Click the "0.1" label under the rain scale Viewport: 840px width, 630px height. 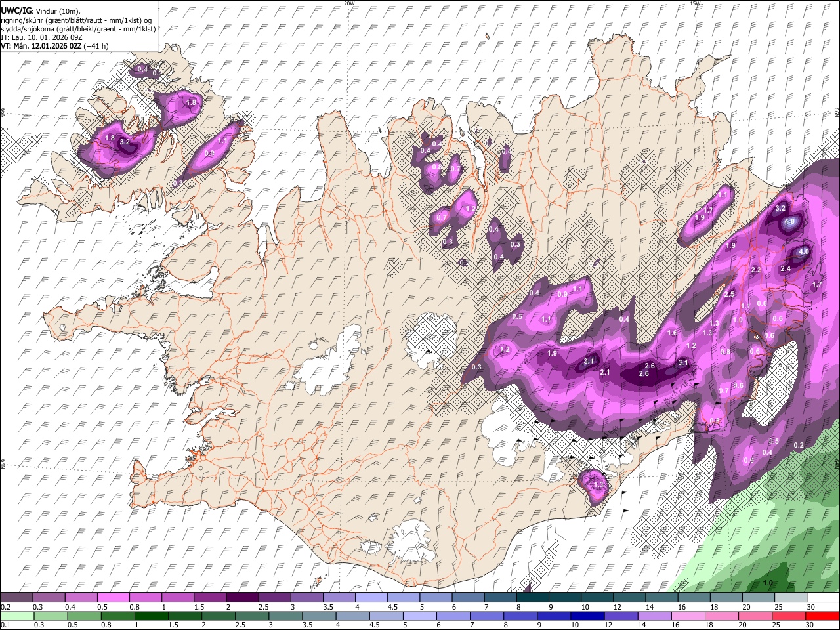5,625
